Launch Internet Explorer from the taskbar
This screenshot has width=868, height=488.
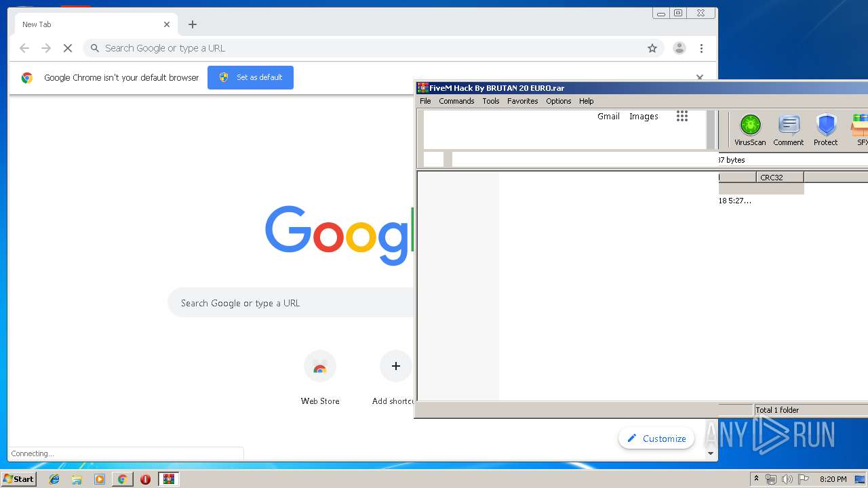point(54,479)
